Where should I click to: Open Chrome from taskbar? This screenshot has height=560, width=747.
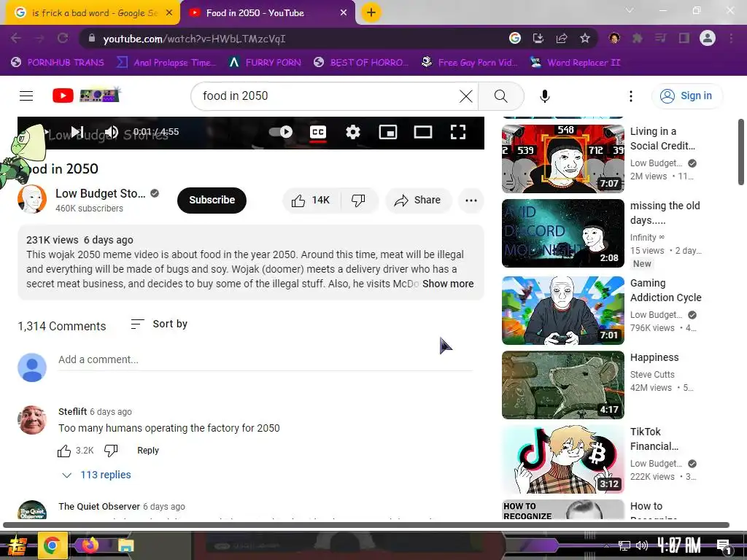pos(52,545)
